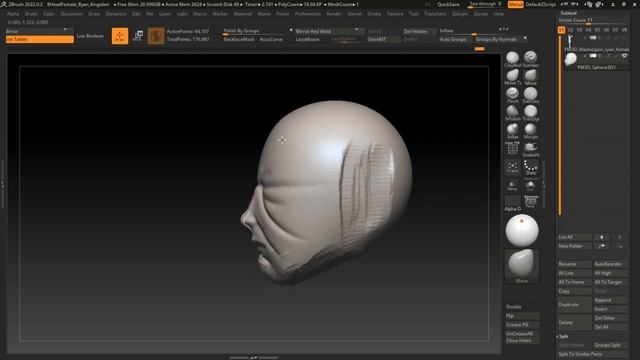
Task: Toggle Live Boolean mode
Action: pyautogui.click(x=90, y=36)
